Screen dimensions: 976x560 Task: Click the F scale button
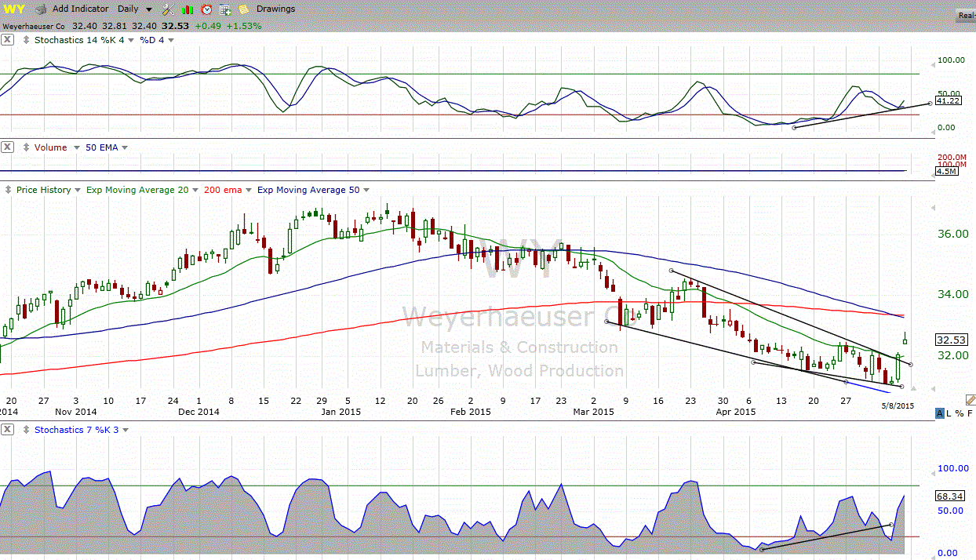[x=971, y=413]
